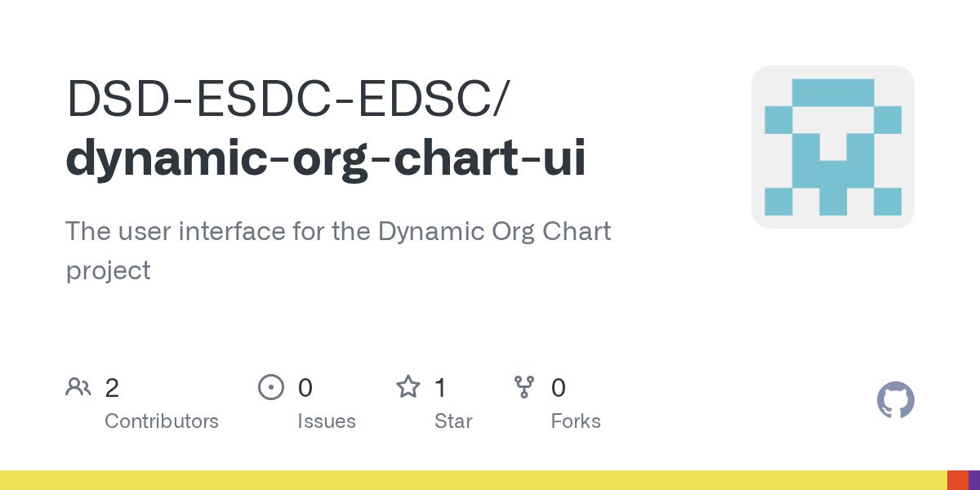Select the Issues label

pos(327,421)
